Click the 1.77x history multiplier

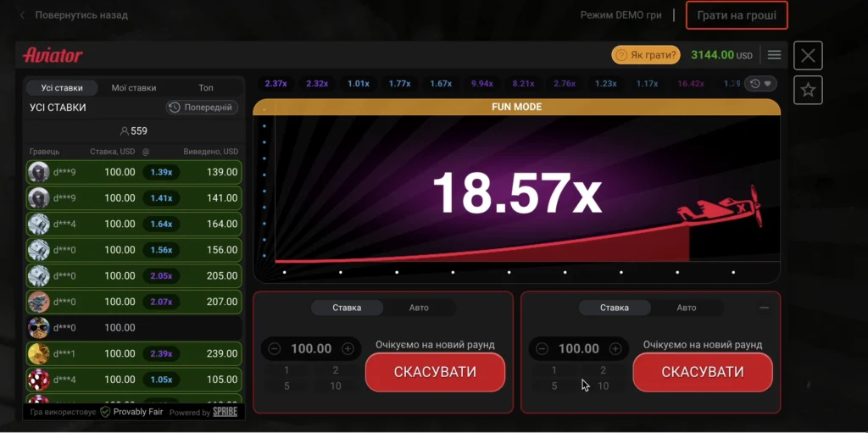[400, 84]
